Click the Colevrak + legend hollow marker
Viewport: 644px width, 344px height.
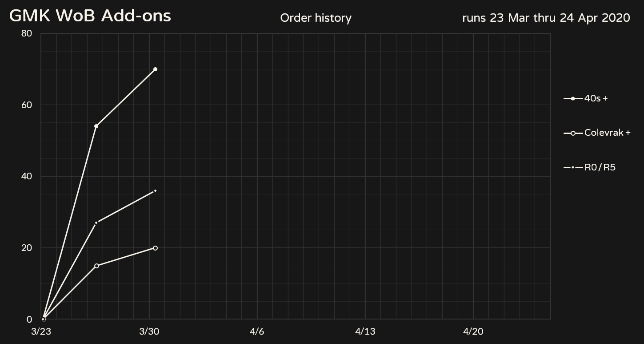pyautogui.click(x=573, y=133)
